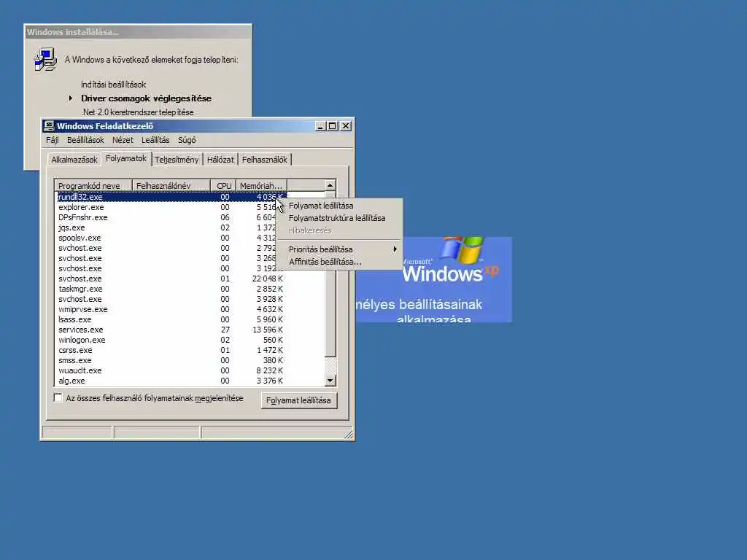Open the Fájl menu
The image size is (747, 560).
53,140
